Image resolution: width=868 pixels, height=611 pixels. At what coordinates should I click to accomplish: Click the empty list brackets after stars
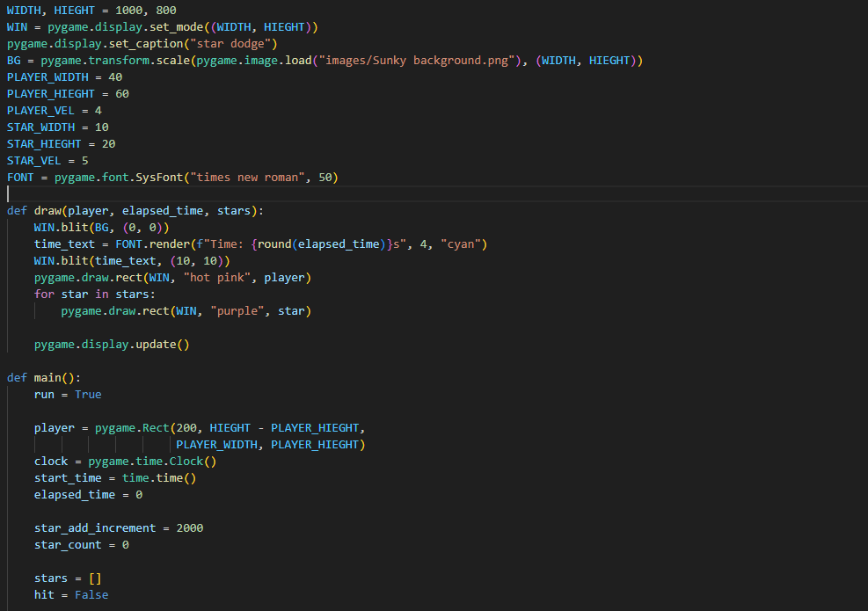click(x=96, y=578)
